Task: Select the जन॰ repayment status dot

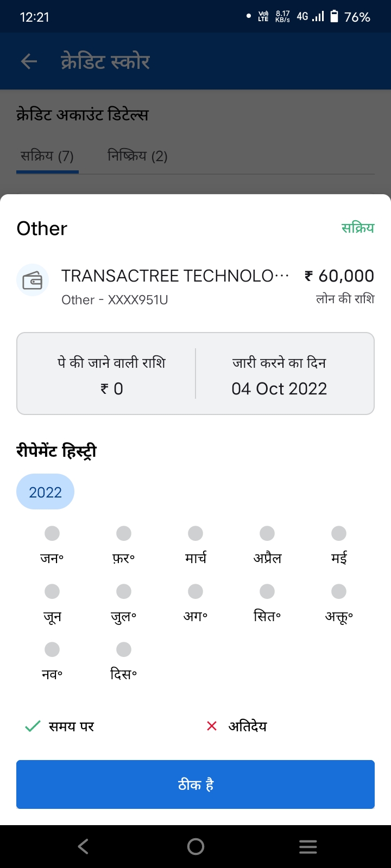Action: click(52, 533)
